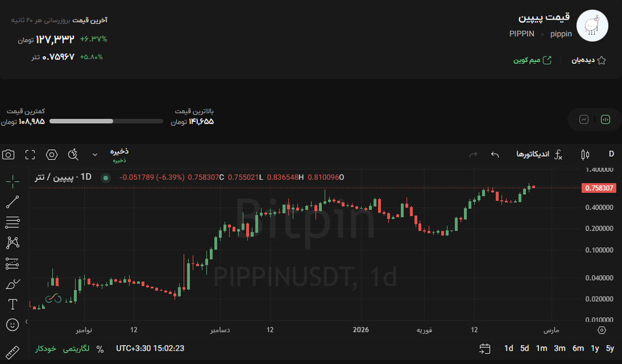Set chart range to 6m

pos(578,348)
